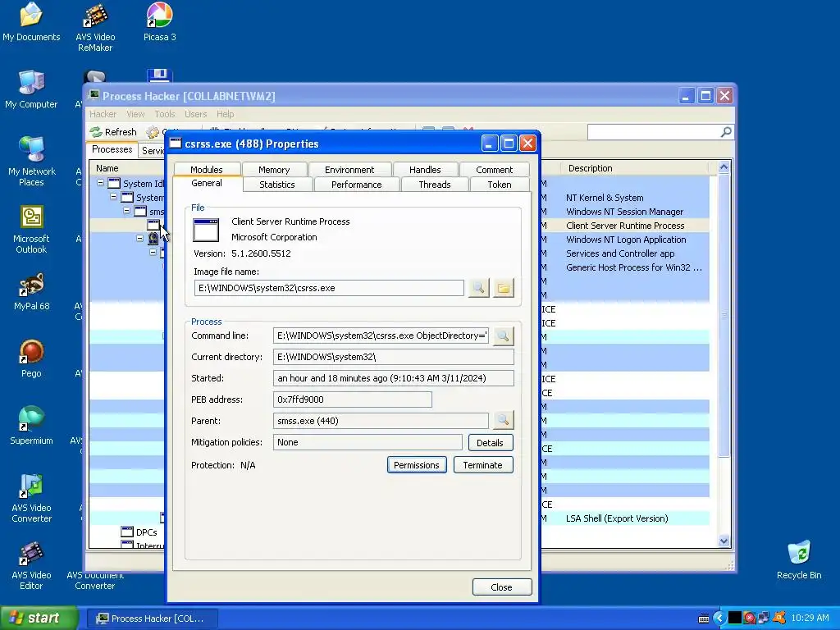Click the process list scrollbar up arrow
This screenshot has height=630, width=840.
724,167
